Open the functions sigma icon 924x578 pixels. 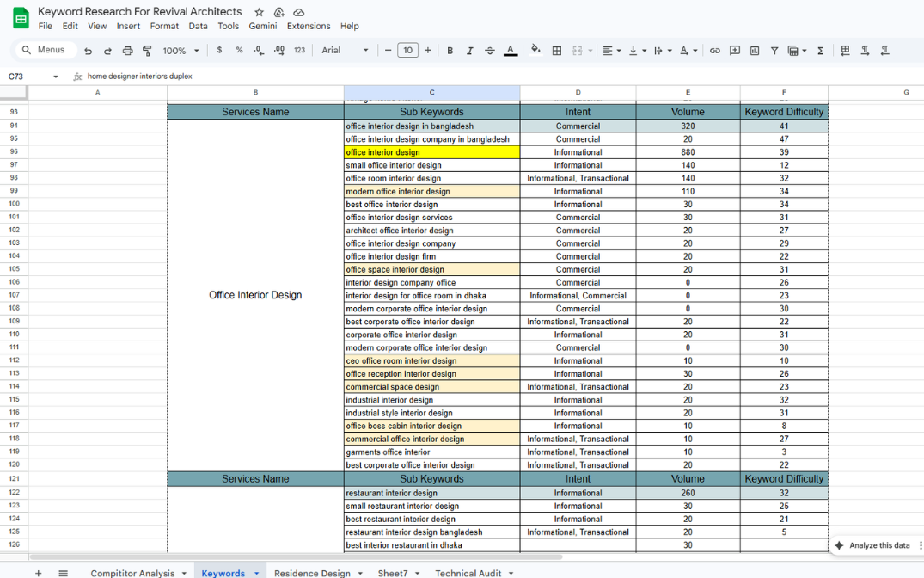[820, 51]
